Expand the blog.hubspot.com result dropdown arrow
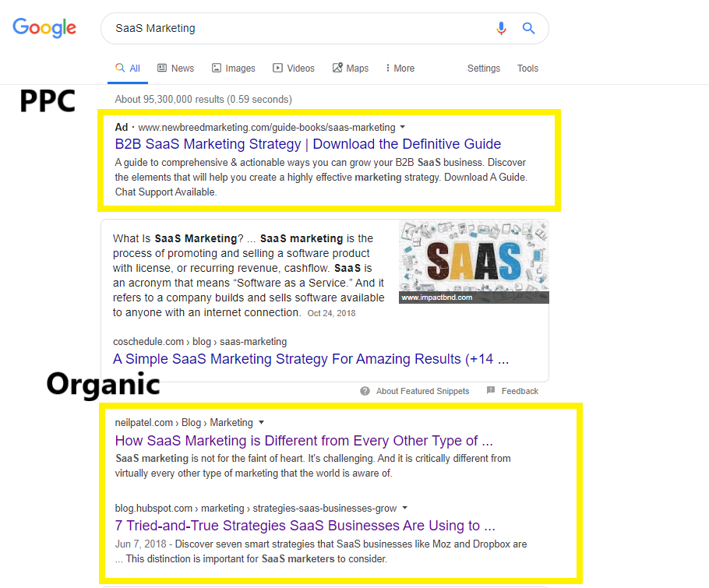The image size is (709, 588). pos(405,508)
